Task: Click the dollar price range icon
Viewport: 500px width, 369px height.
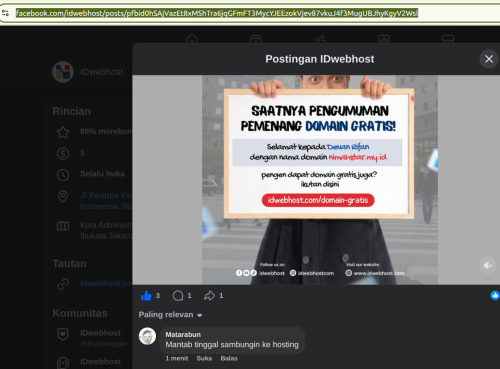Action: point(63,153)
